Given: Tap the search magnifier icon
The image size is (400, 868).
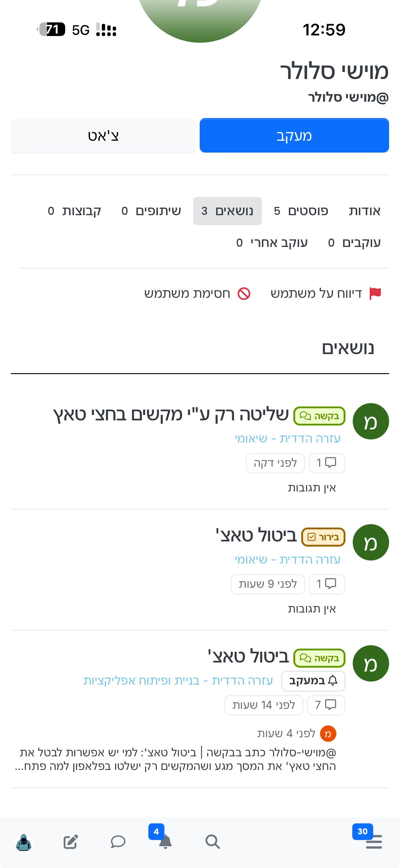Looking at the screenshot, I should click(212, 841).
